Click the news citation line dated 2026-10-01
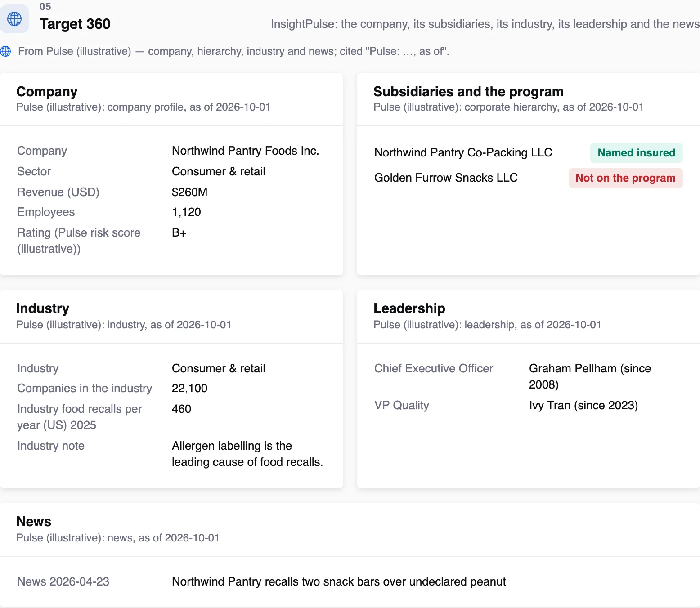The width and height of the screenshot is (700, 608). (118, 538)
